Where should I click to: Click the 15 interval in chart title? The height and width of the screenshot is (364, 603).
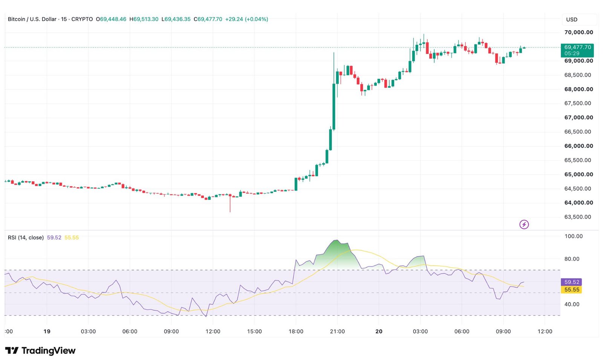tap(64, 19)
